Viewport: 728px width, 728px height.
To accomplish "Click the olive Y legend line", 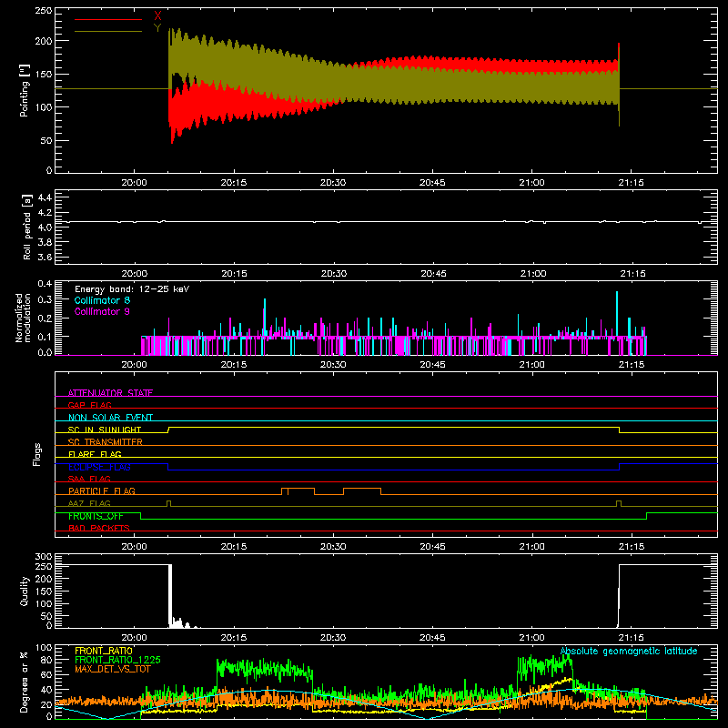I will (108, 31).
